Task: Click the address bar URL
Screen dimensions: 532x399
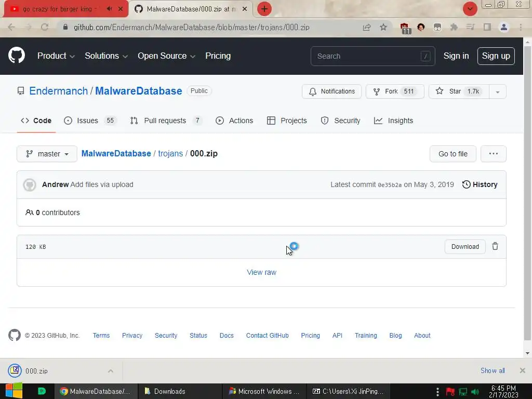Action: 191,27
